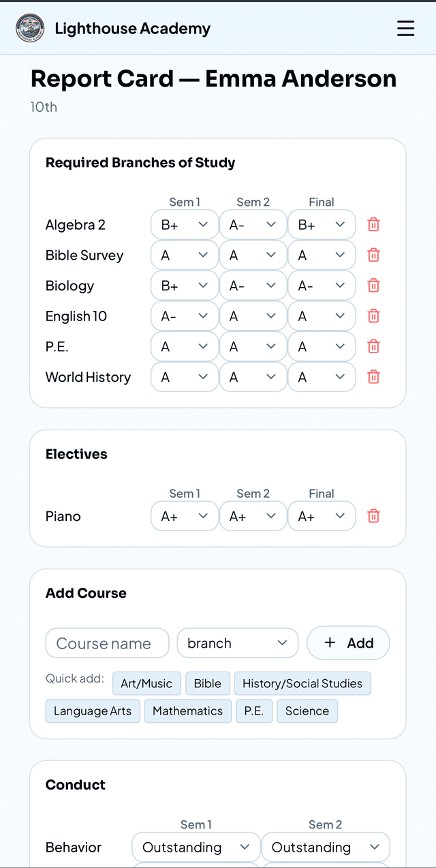Open Algebra 2 Sem 1 grade dropdown
436x868 pixels.
tap(185, 225)
